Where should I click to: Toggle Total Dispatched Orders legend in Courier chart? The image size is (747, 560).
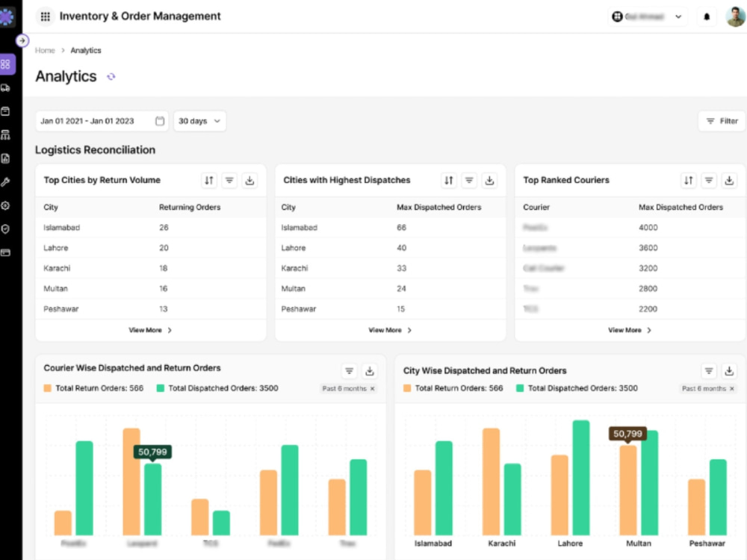pos(217,388)
